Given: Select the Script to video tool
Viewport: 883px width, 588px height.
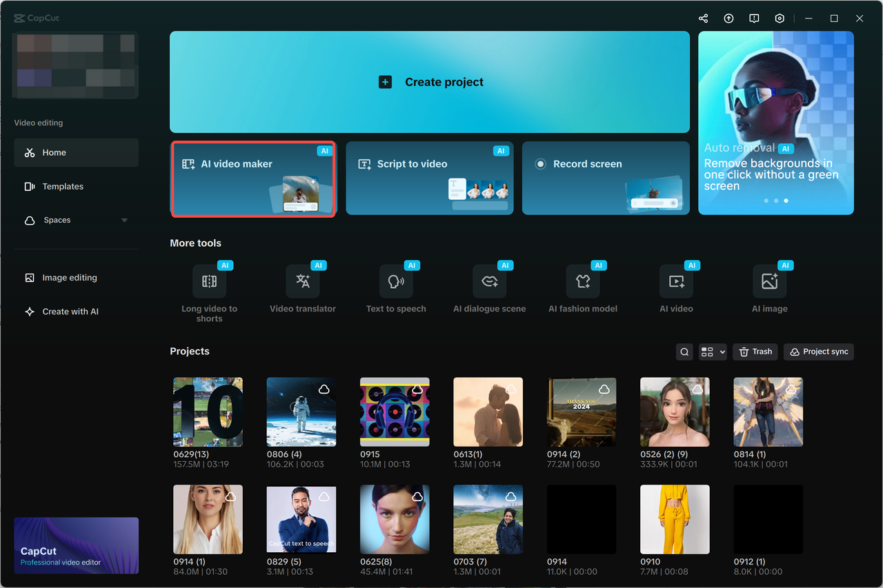Looking at the screenshot, I should click(429, 178).
